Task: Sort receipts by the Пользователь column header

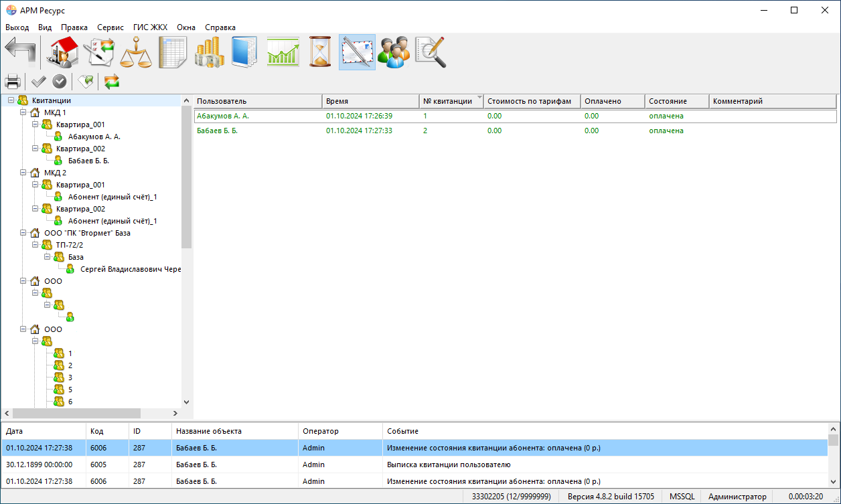Action: click(x=258, y=101)
